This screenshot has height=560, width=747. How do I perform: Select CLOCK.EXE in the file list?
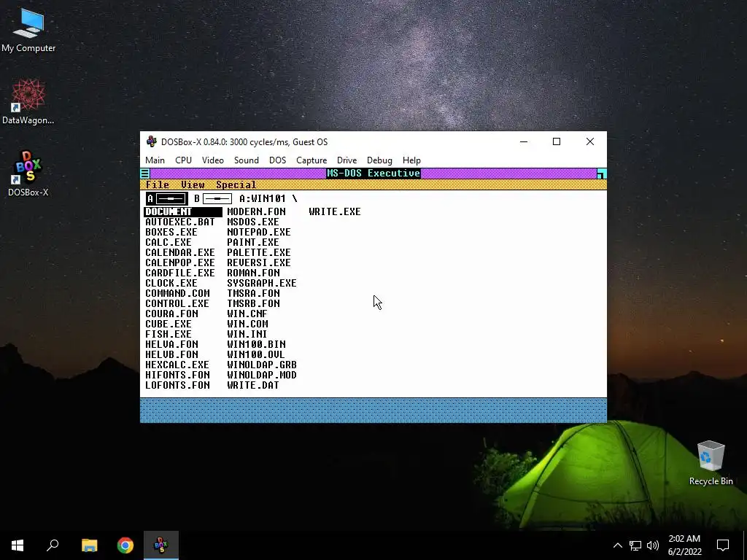pos(171,283)
